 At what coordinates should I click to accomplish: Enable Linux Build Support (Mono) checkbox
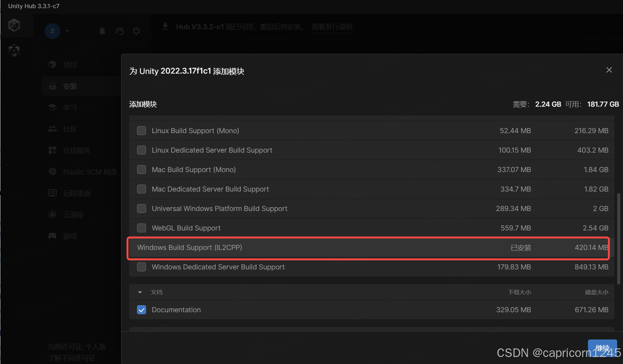[142, 131]
